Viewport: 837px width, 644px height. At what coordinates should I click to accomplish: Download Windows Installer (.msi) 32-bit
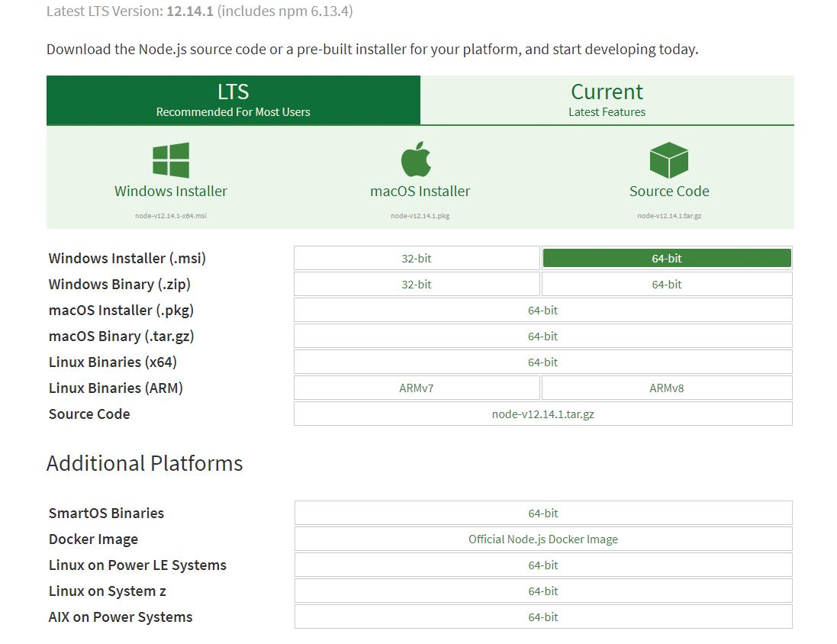coord(417,259)
